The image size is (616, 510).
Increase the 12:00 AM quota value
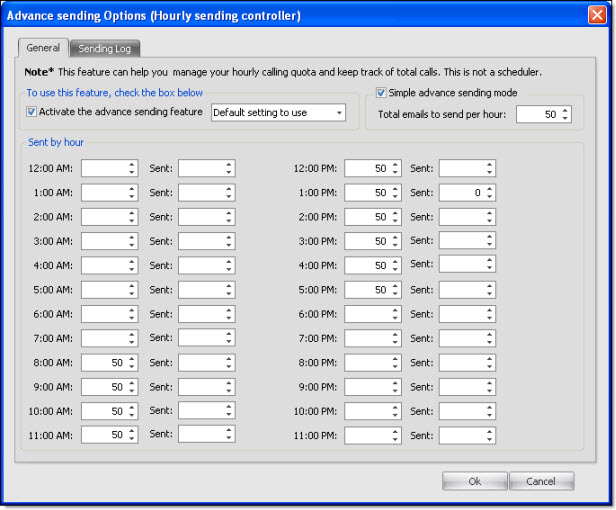[132, 164]
